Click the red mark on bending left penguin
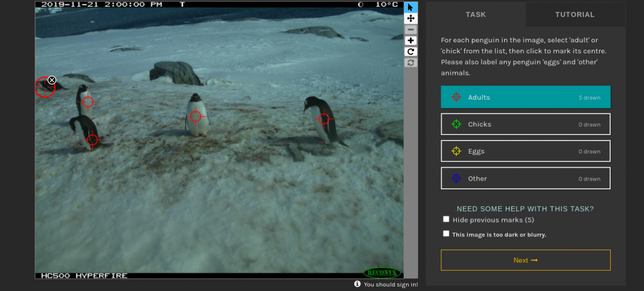 coord(92,139)
